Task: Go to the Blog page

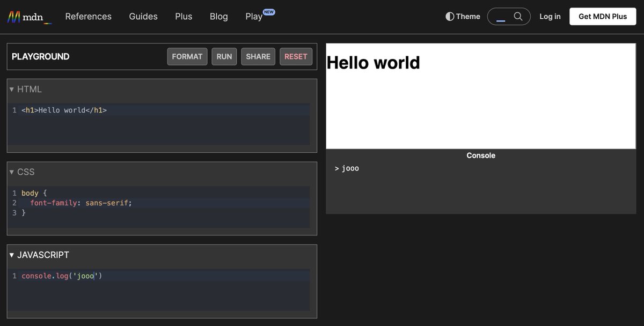Action: point(219,17)
